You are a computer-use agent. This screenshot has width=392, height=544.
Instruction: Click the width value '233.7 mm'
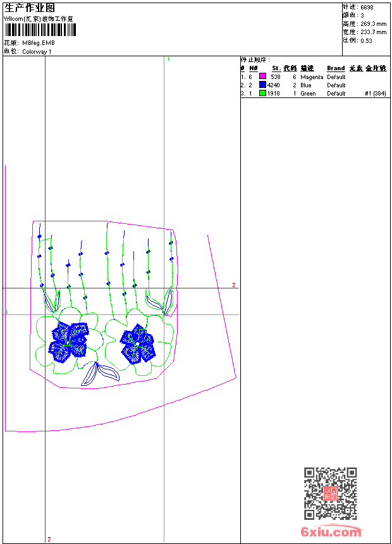(374, 32)
